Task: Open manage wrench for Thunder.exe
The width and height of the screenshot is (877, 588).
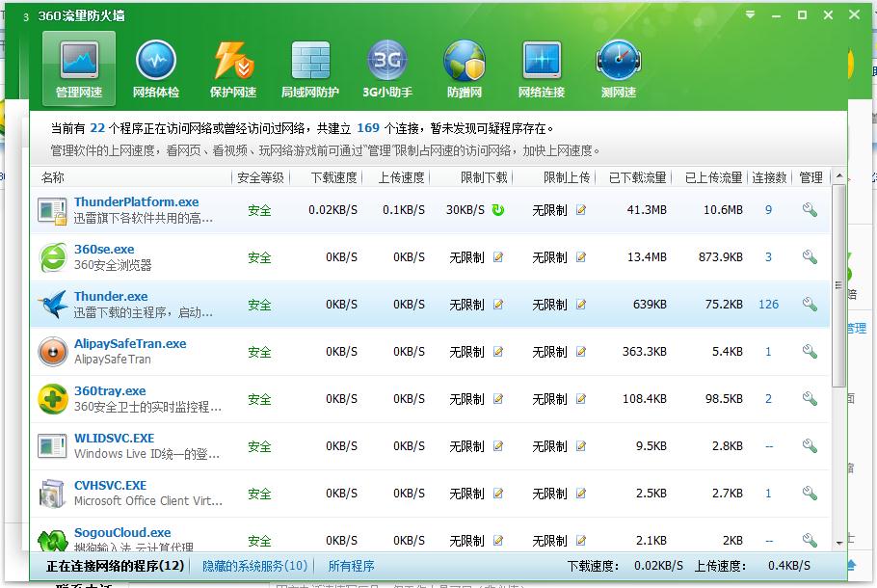Action: [810, 305]
